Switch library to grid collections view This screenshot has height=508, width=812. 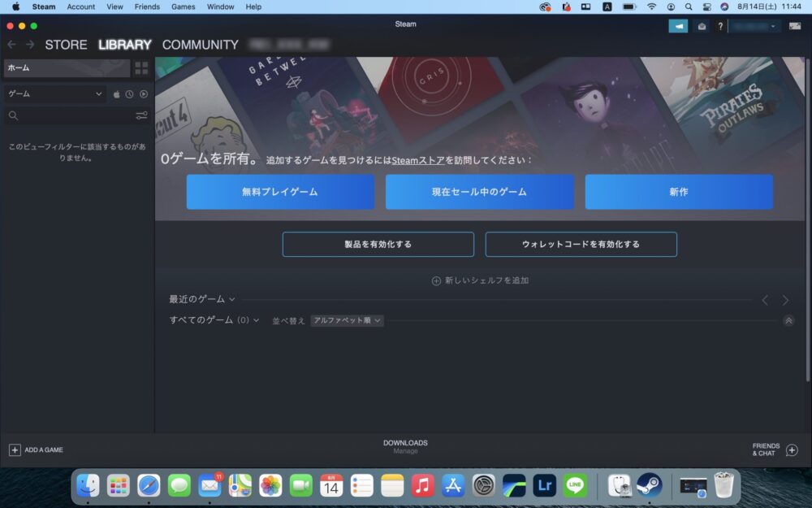tap(141, 68)
